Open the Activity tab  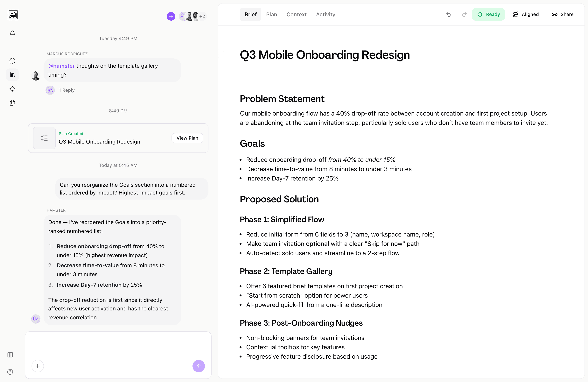coord(325,14)
